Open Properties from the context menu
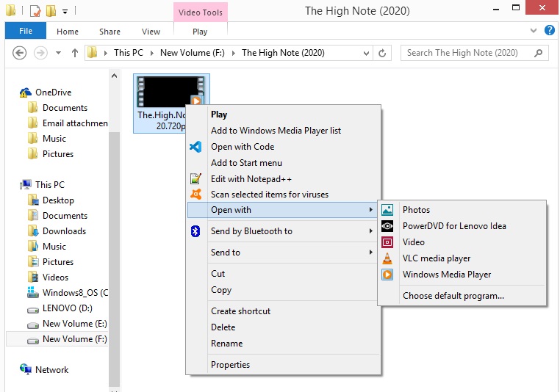 click(x=283, y=365)
